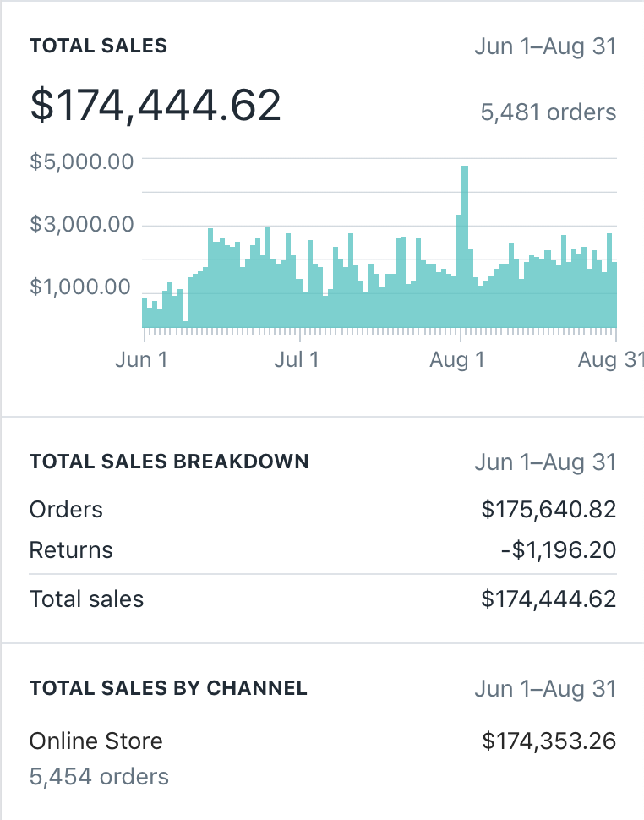Click the Aug 1 x-axis label
Image resolution: width=644 pixels, height=820 pixels.
point(457,360)
